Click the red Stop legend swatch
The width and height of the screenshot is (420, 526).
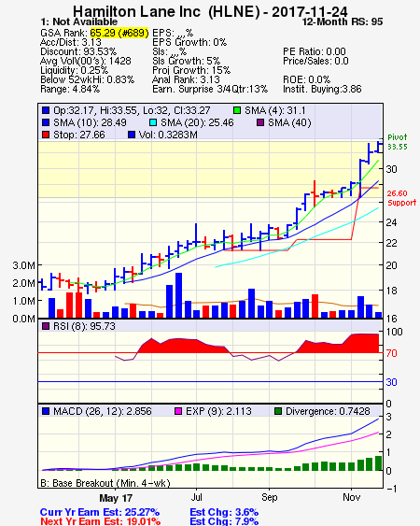coord(46,135)
